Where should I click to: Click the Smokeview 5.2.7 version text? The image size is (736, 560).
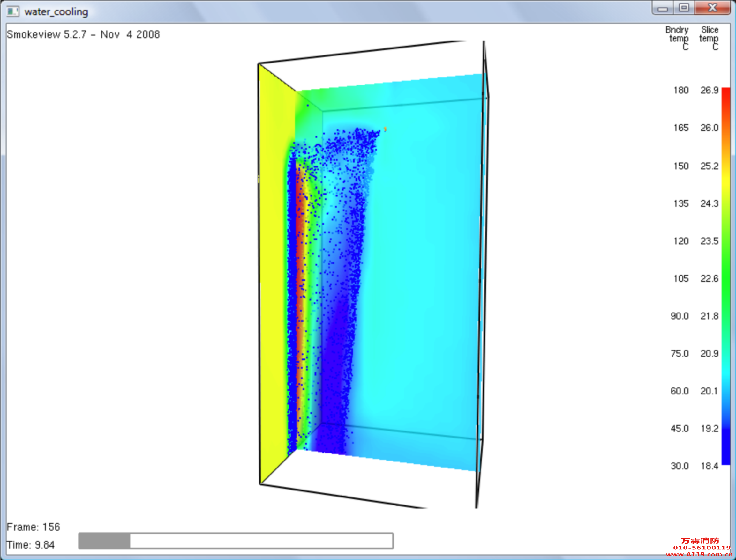point(83,34)
